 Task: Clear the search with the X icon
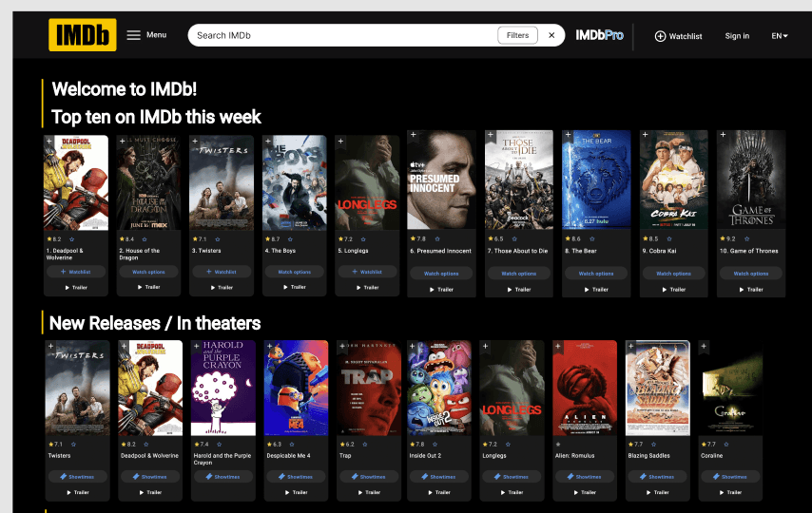pyautogui.click(x=551, y=35)
